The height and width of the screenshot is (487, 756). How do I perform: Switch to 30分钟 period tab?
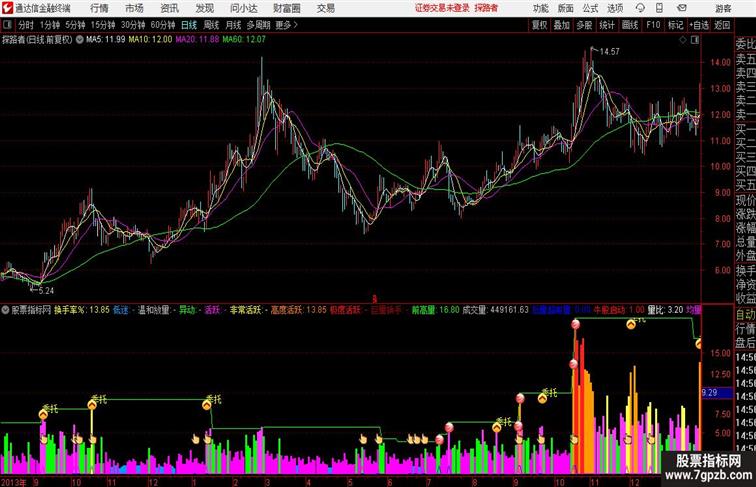pos(133,25)
